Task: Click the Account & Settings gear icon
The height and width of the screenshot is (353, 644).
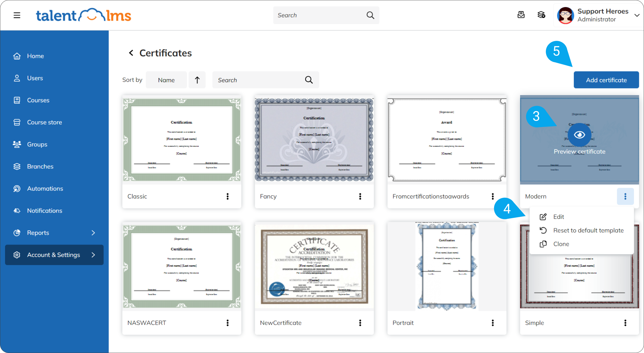Action: click(17, 255)
